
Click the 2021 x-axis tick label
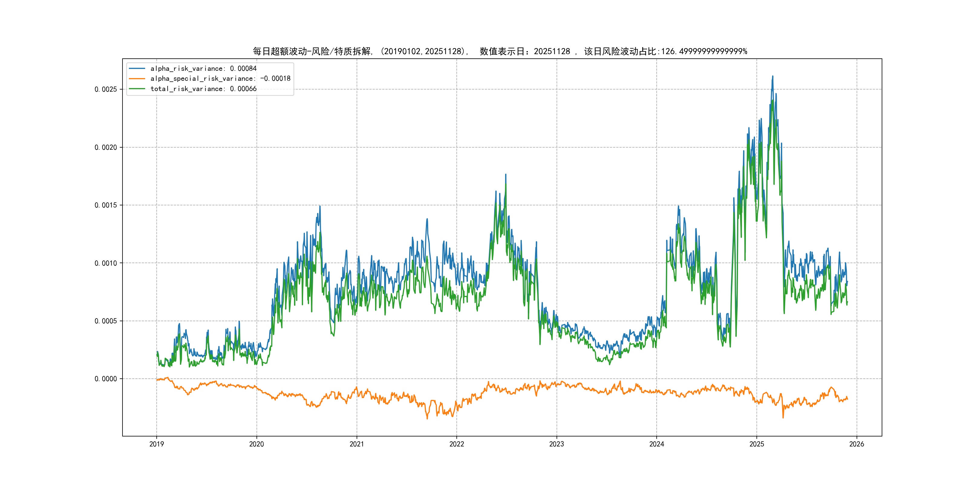[357, 444]
